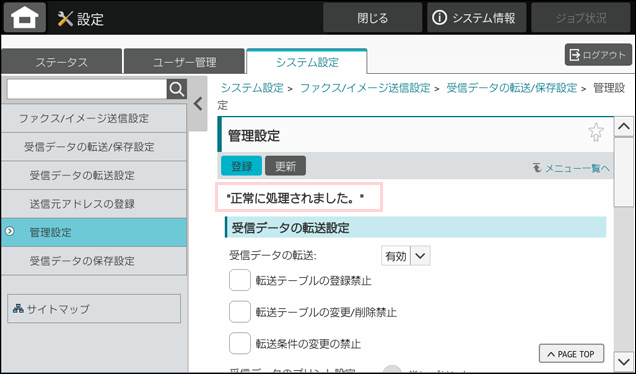636x374 pixels.
Task: Click the ジョブ状況 button
Action: pos(581,18)
